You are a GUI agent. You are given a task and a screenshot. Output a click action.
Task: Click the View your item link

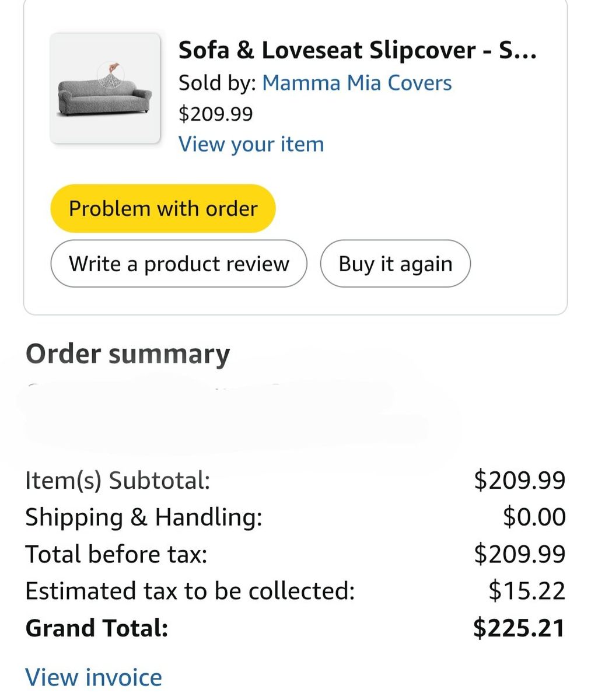(x=251, y=144)
